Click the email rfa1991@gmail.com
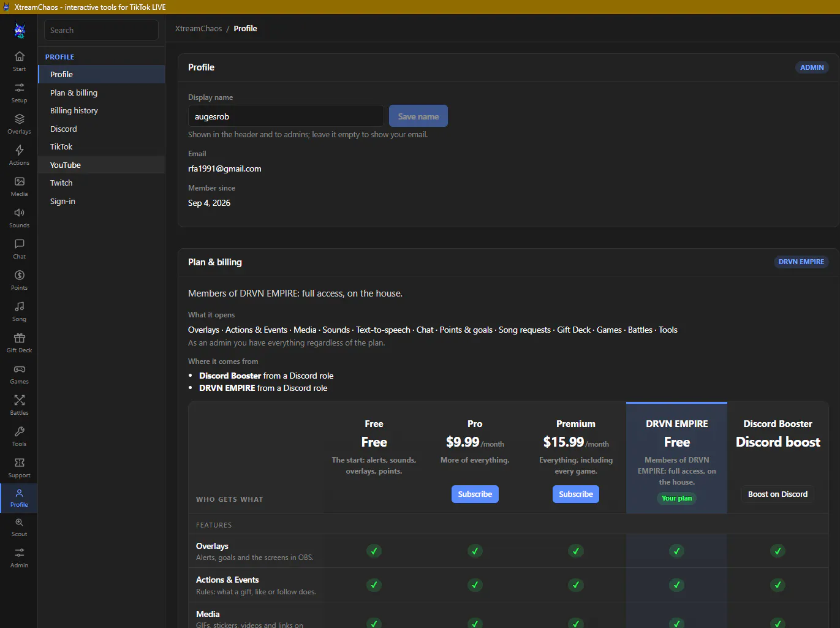Screen dimensions: 840x628 point(225,168)
